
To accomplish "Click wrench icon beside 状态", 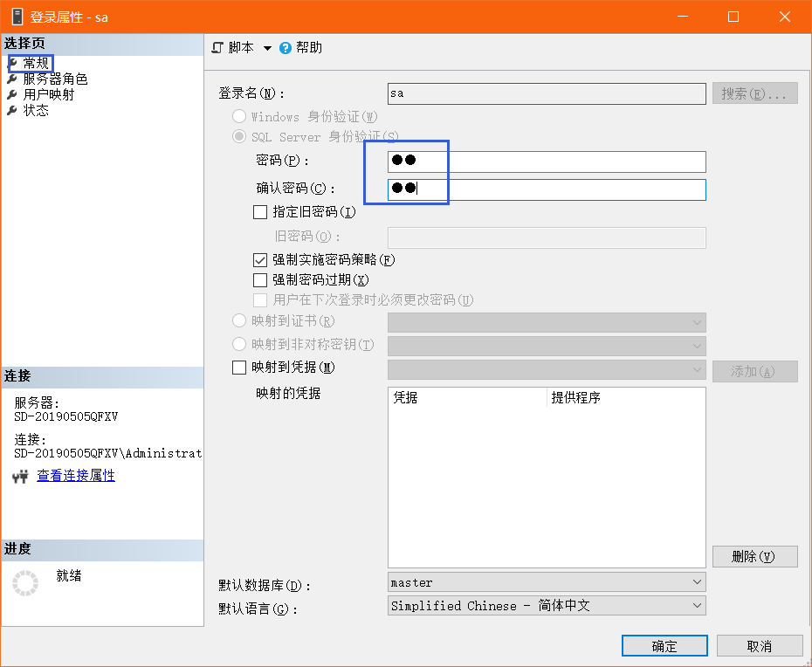I will (12, 110).
